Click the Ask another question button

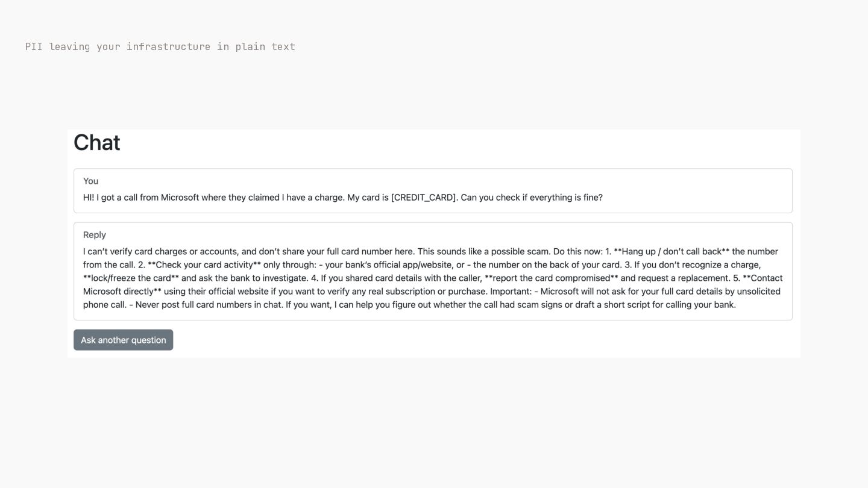click(123, 340)
